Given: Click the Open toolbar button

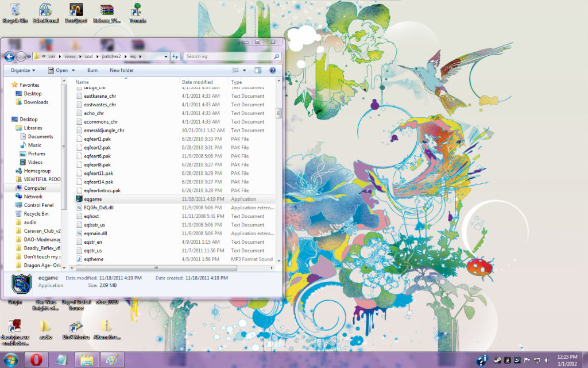Looking at the screenshot, I should click(x=58, y=70).
